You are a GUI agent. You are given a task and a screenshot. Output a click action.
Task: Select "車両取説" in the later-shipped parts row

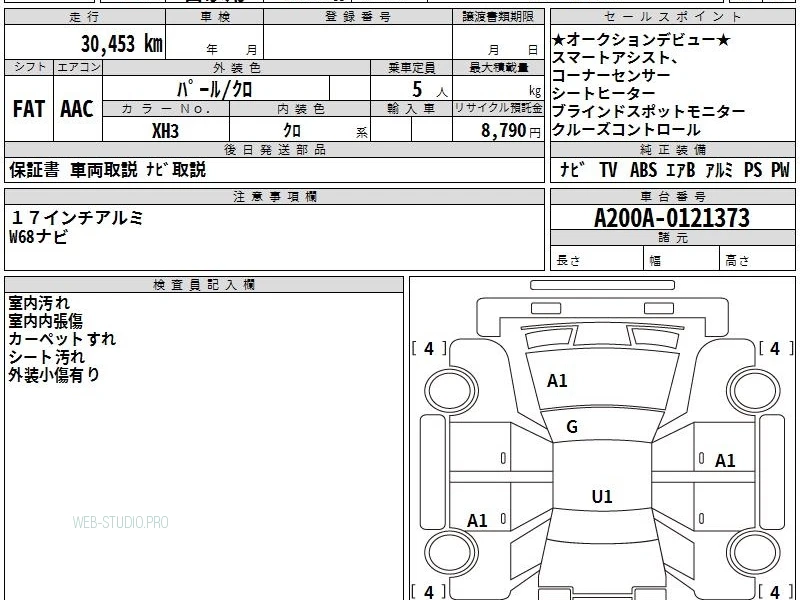[104, 170]
